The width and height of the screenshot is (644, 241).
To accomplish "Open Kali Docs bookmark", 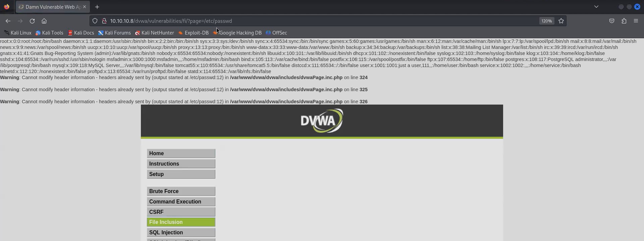I will (81, 33).
